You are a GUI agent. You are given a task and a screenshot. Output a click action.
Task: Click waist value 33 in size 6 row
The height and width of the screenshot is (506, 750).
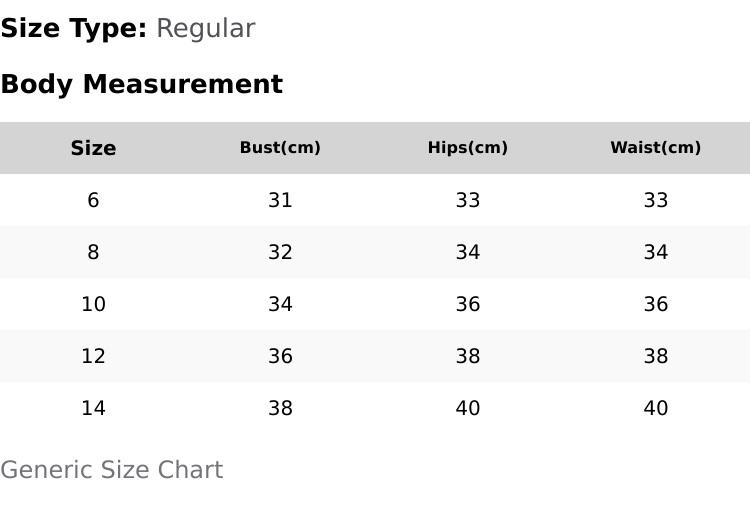(x=656, y=200)
